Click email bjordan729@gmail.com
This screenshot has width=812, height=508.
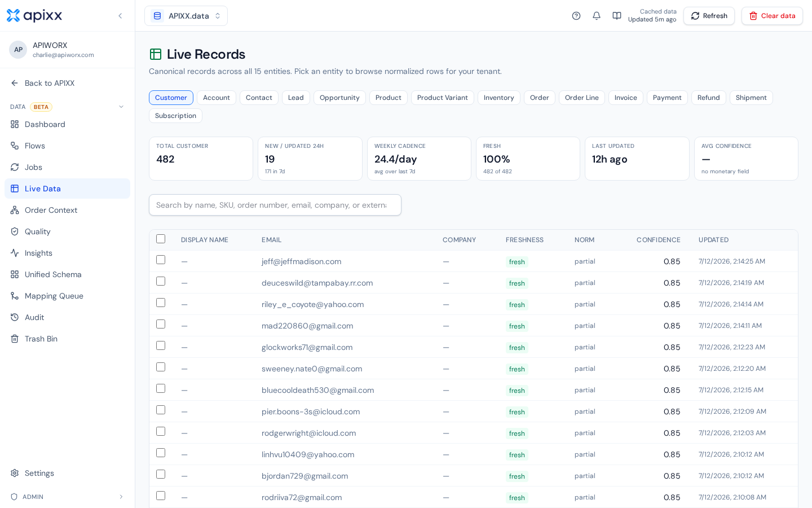click(x=304, y=476)
